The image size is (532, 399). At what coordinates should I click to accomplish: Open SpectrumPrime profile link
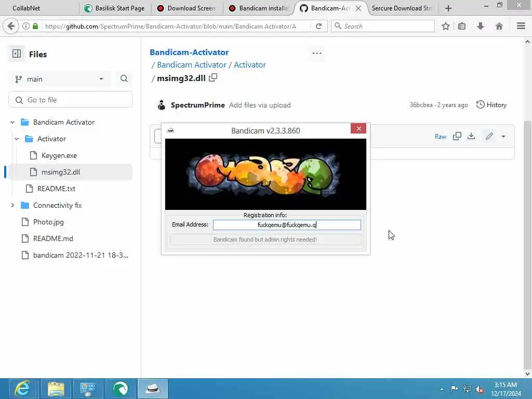[198, 105]
